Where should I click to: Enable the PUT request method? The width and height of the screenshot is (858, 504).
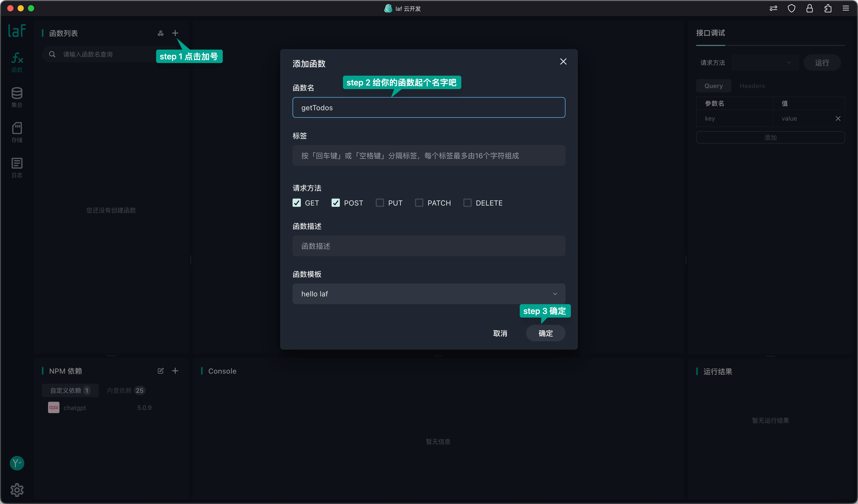[x=380, y=203]
